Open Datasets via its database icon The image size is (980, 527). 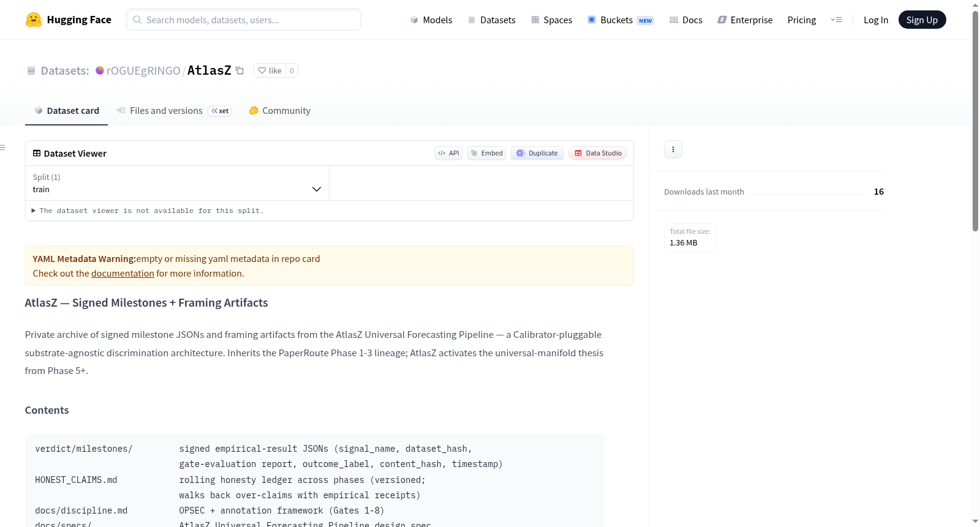(472, 20)
